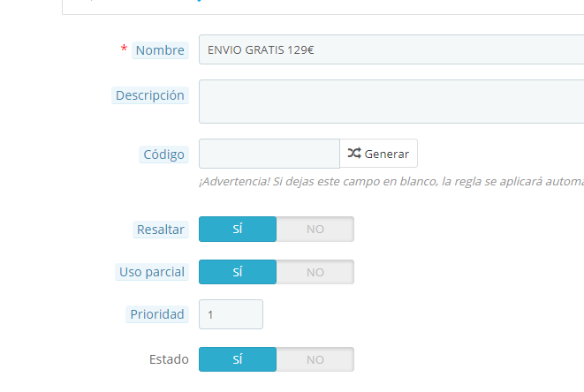This screenshot has width=584, height=392.
Task: Click the Estado label
Action: pyautogui.click(x=169, y=359)
